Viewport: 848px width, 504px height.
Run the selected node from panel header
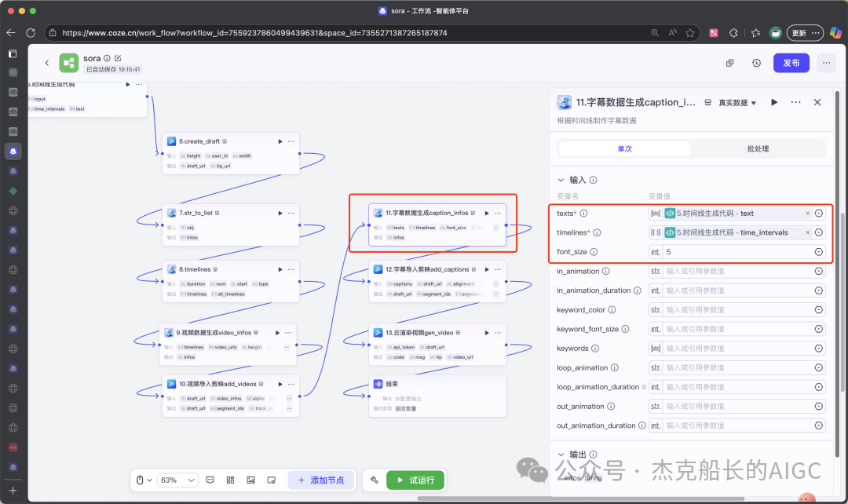tap(774, 102)
